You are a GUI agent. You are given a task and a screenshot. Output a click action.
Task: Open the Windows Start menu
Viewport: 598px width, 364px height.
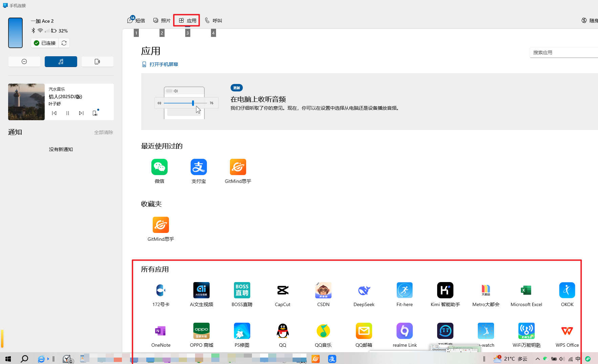click(x=8, y=359)
